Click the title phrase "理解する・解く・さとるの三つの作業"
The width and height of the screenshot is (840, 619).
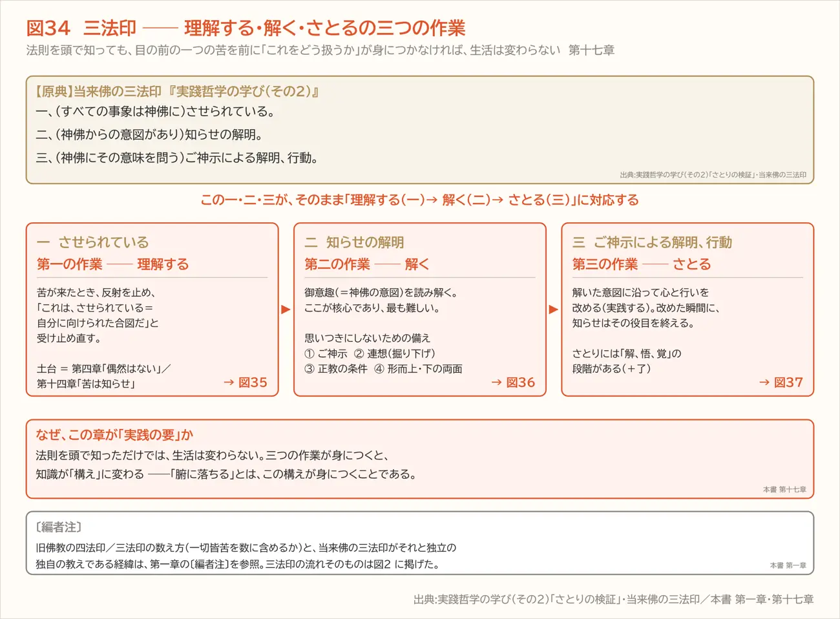pos(325,28)
